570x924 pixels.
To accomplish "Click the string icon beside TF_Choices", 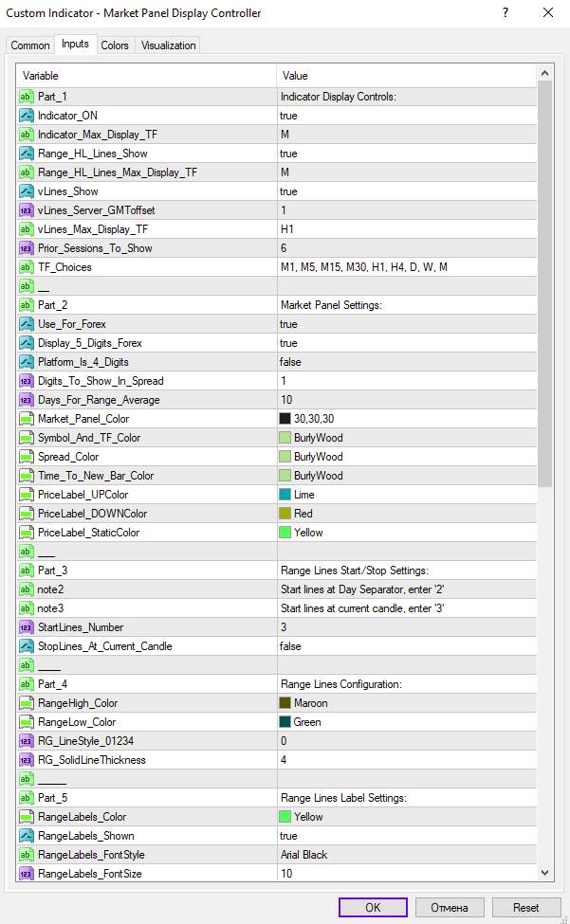I will pyautogui.click(x=26, y=267).
